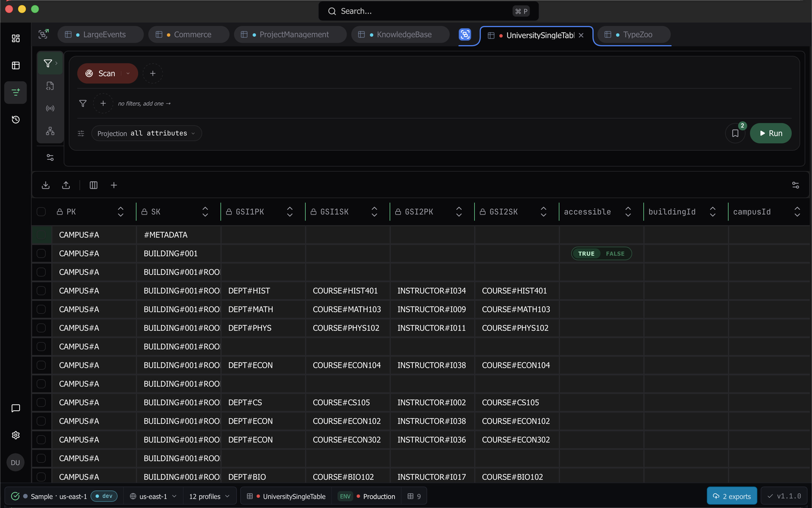Open the dashboard grid icon in left sidebar
The height and width of the screenshot is (508, 812).
pos(16,38)
